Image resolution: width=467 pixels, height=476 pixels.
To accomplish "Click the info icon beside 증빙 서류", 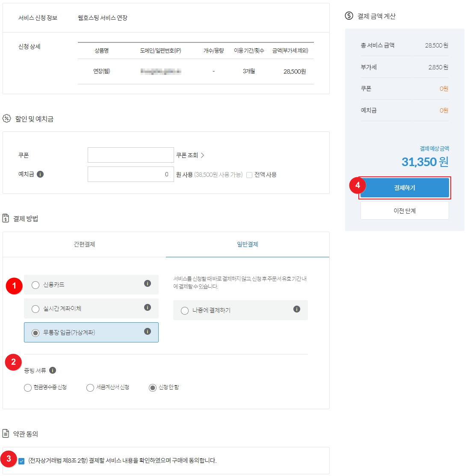I will pos(53,370).
